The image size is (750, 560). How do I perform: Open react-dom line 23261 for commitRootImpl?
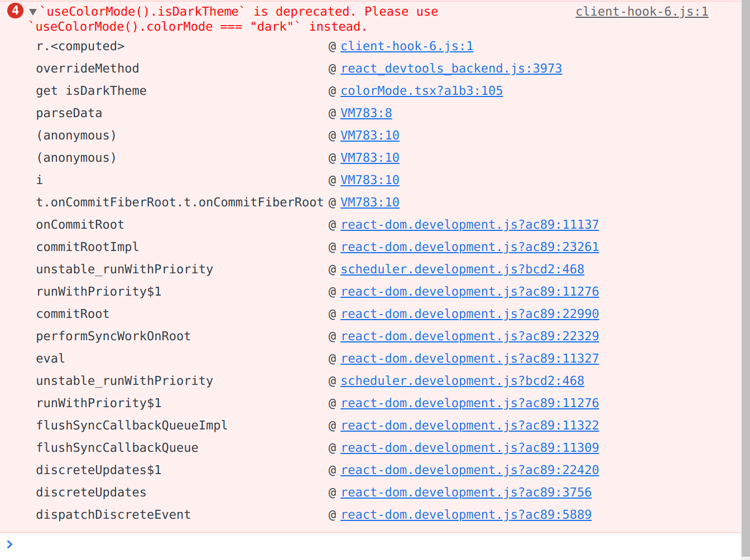click(x=469, y=247)
